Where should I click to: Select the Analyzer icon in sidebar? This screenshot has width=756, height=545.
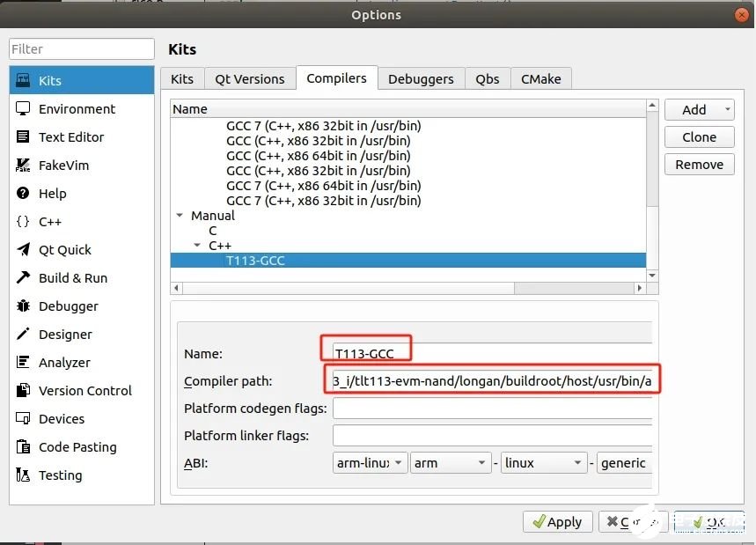[x=23, y=362]
